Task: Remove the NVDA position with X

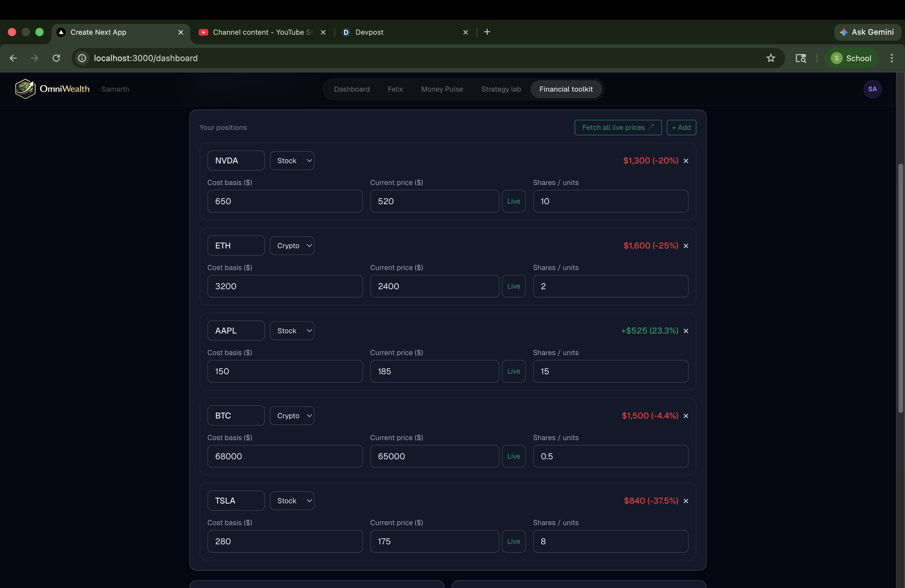Action: click(686, 161)
